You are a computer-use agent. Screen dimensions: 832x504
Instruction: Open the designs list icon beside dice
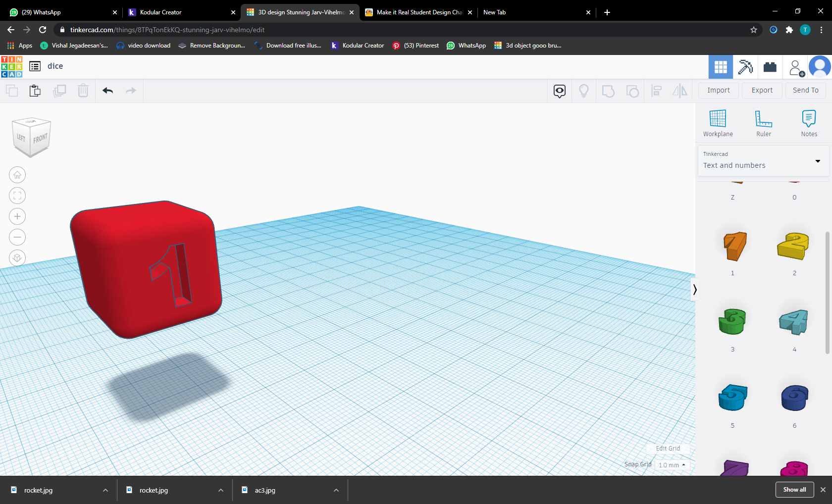[x=35, y=66]
